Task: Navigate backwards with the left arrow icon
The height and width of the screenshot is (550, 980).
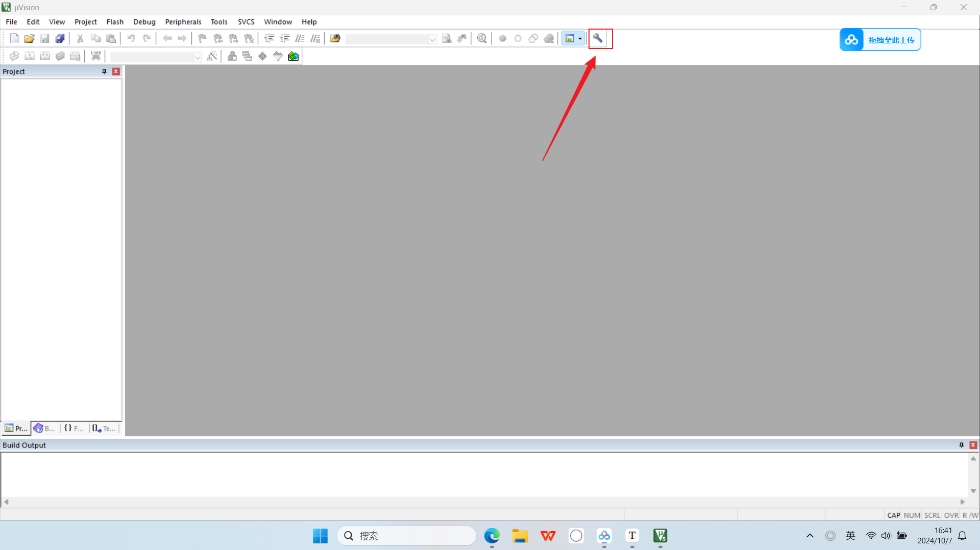Action: 167,39
